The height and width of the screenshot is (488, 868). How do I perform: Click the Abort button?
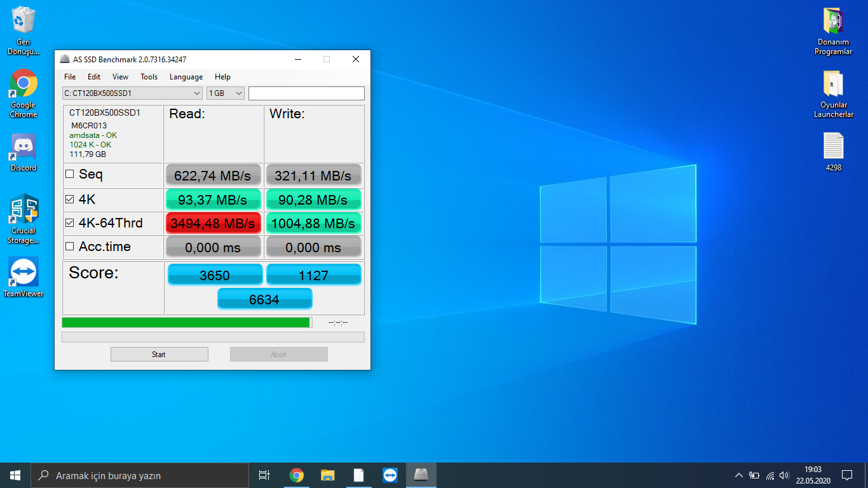278,355
